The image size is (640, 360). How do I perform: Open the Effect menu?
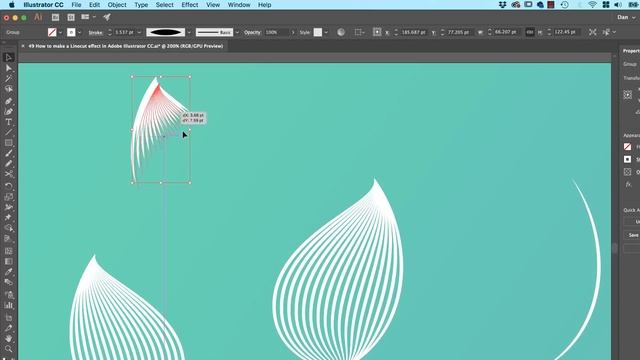click(189, 5)
